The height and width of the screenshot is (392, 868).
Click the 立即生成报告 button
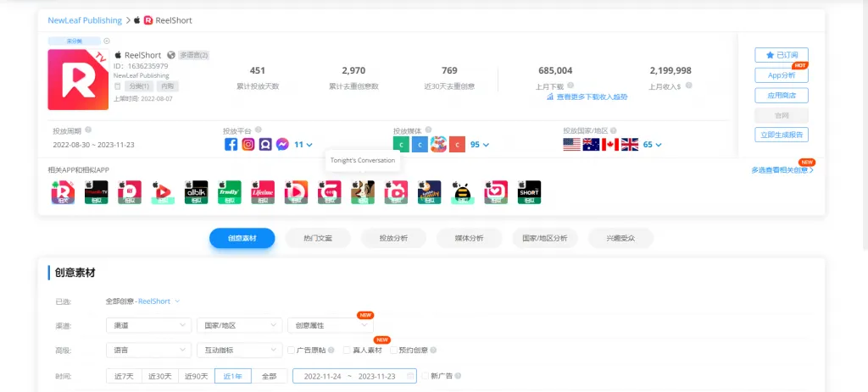[781, 135]
